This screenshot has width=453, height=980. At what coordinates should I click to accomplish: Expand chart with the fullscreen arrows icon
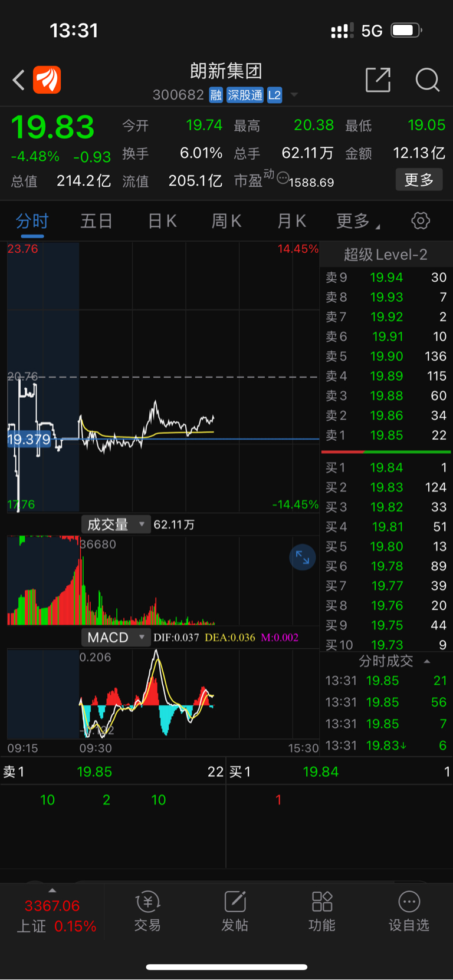click(x=303, y=557)
